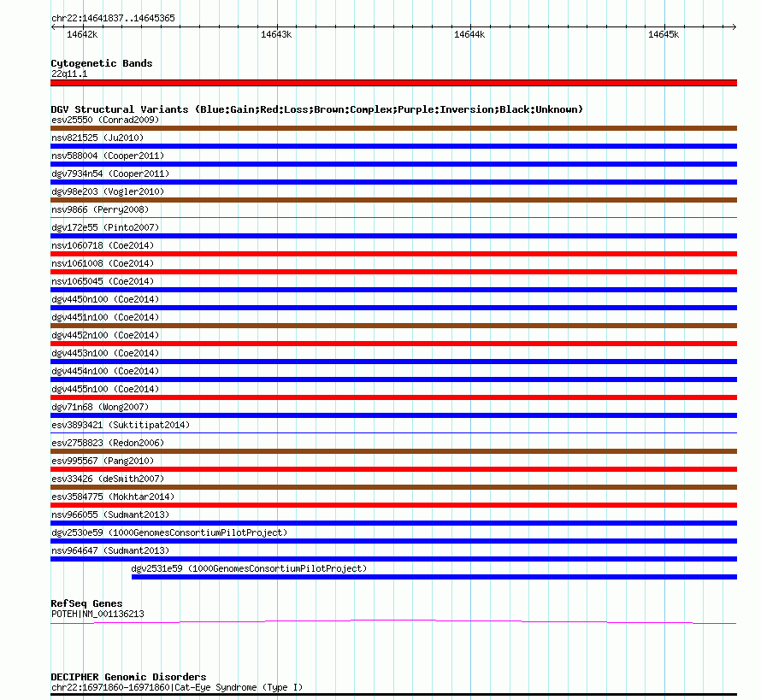761x700 pixels.
Task: Open variant dgv4451n100 (Coe2014)
Action: [105, 317]
